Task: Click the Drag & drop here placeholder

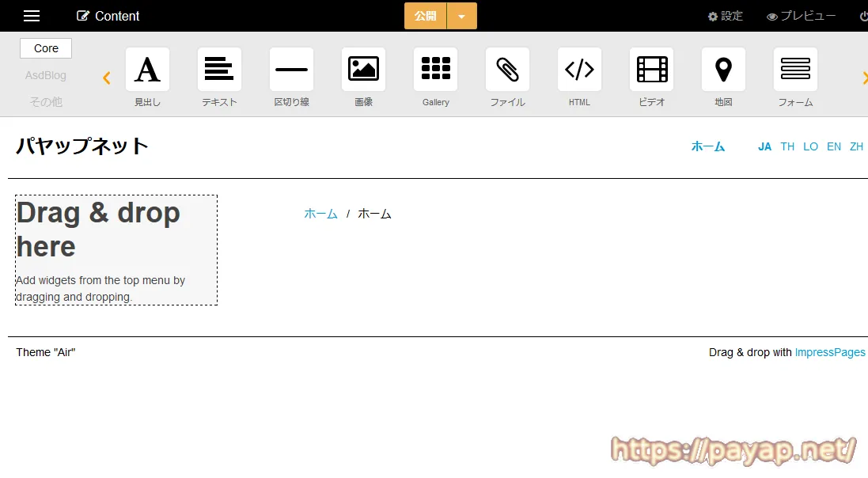Action: [x=116, y=250]
